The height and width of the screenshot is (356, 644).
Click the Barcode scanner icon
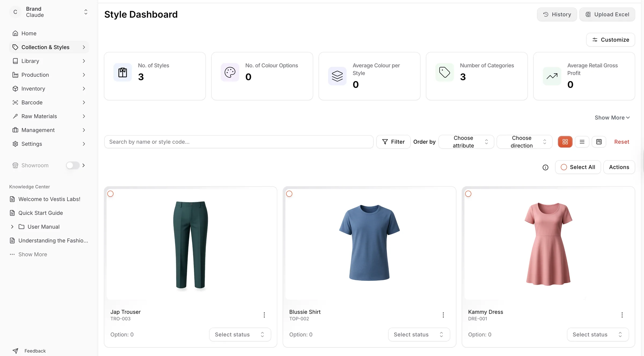(x=15, y=102)
